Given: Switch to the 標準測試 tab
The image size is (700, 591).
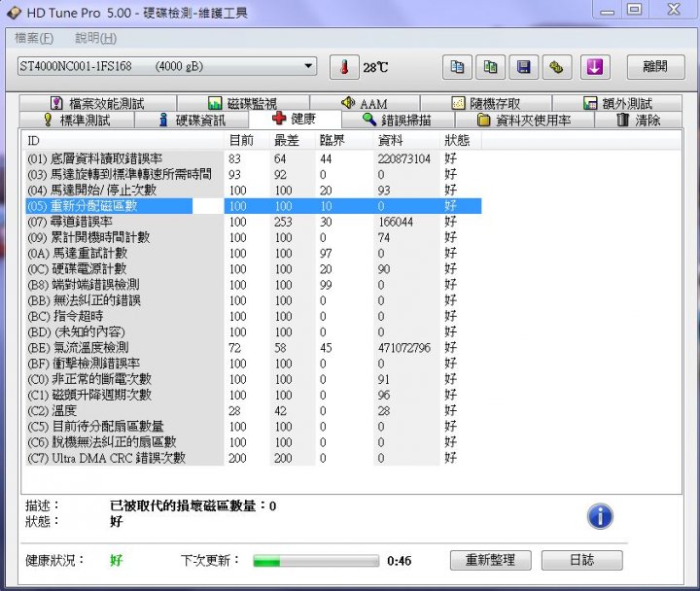Looking at the screenshot, I should (x=77, y=120).
